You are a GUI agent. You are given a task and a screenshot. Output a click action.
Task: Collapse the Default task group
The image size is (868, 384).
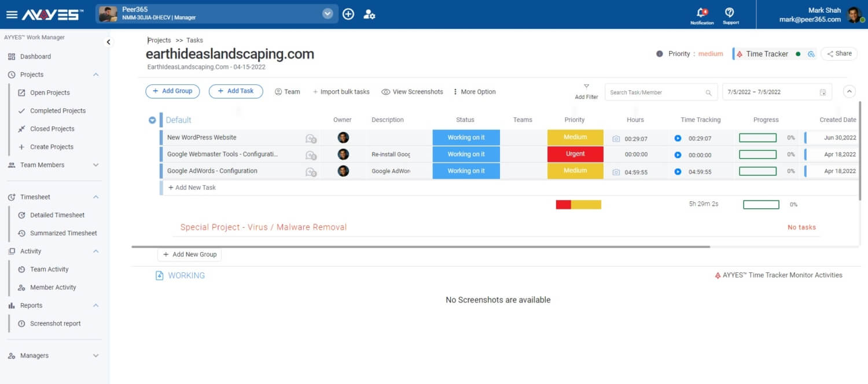pos(152,120)
